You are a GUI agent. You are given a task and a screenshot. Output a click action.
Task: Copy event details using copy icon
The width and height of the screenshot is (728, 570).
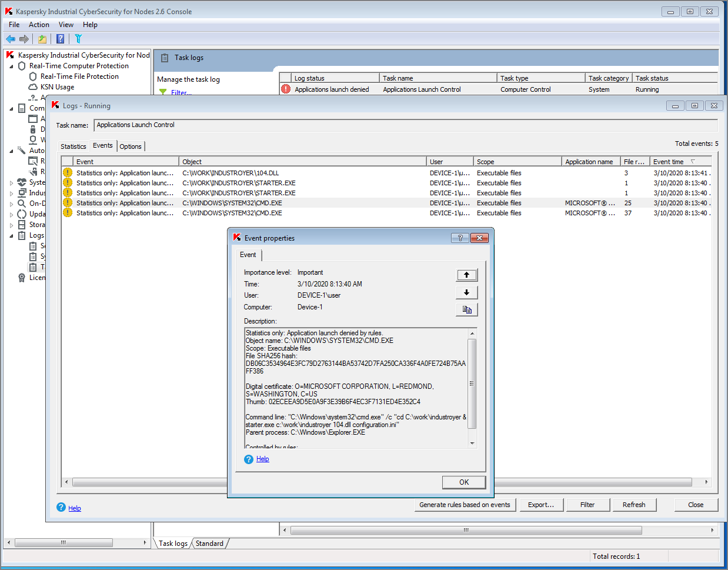(x=466, y=309)
